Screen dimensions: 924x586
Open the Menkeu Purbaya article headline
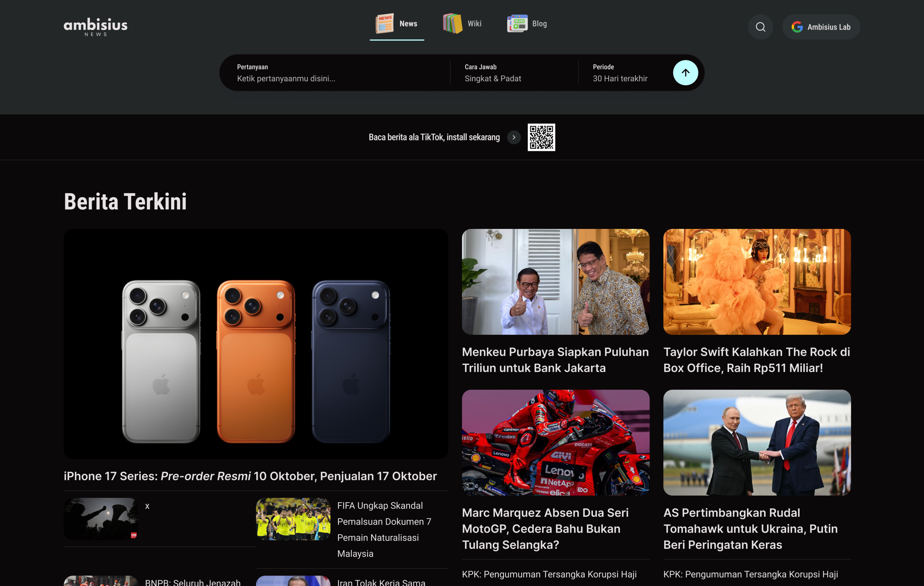(x=555, y=360)
